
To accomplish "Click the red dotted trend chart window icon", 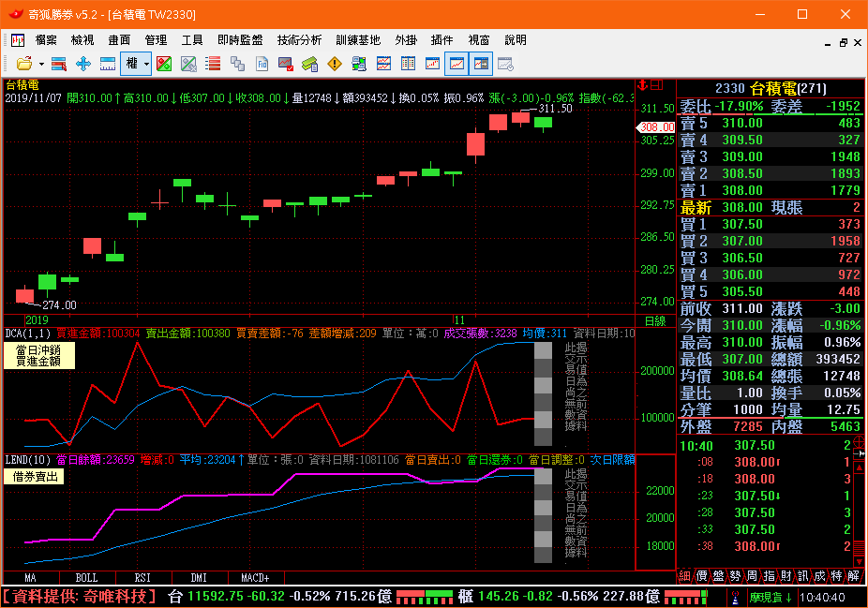I will (x=432, y=64).
